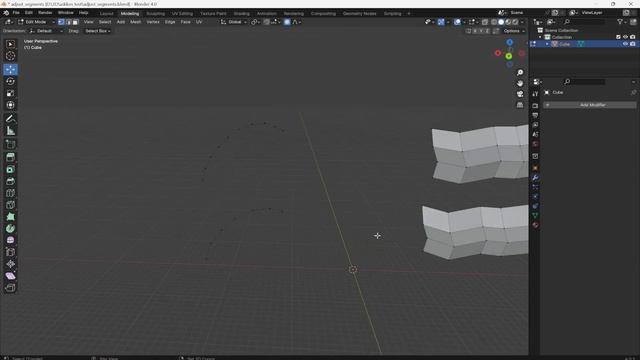Enable face select mode
640x360 pixels.
coord(75,22)
